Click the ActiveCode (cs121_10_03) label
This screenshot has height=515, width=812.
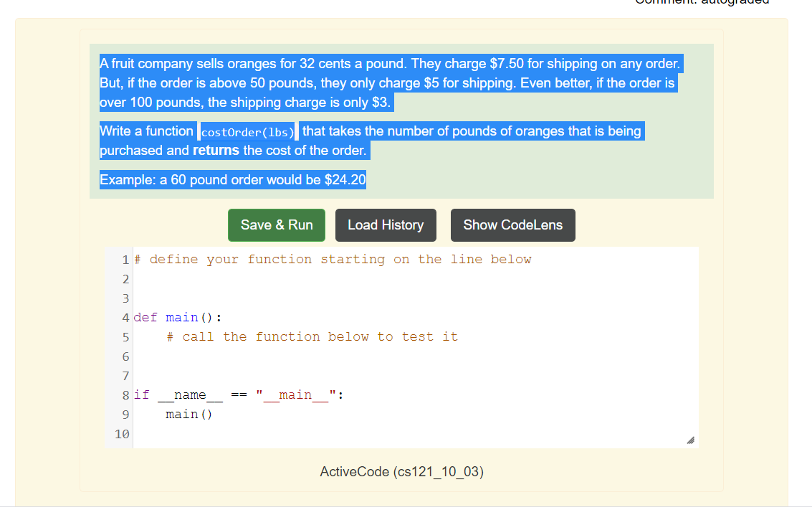click(x=402, y=472)
